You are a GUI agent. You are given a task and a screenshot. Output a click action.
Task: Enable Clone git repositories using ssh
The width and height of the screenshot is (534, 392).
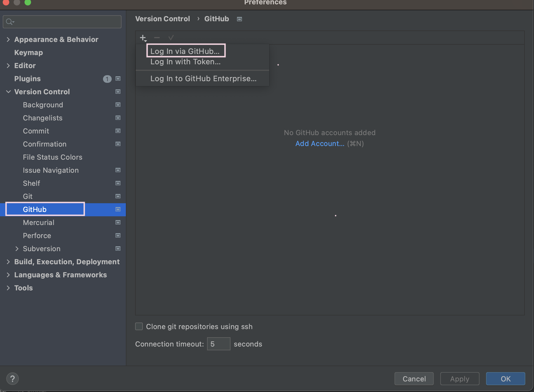[x=139, y=326]
